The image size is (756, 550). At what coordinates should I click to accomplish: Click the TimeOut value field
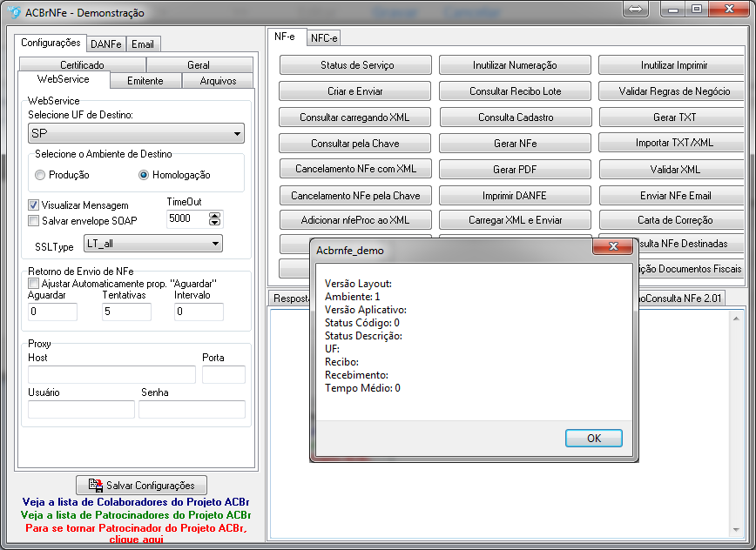point(188,218)
